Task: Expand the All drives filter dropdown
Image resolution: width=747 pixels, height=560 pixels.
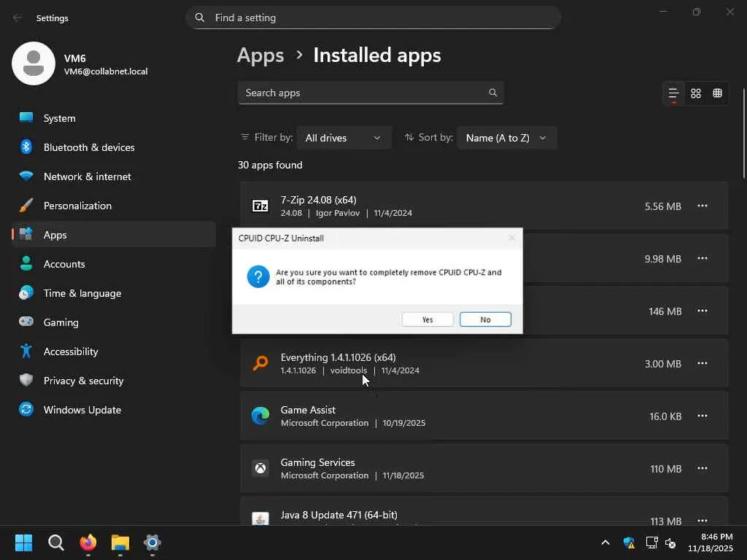Action: (x=344, y=138)
